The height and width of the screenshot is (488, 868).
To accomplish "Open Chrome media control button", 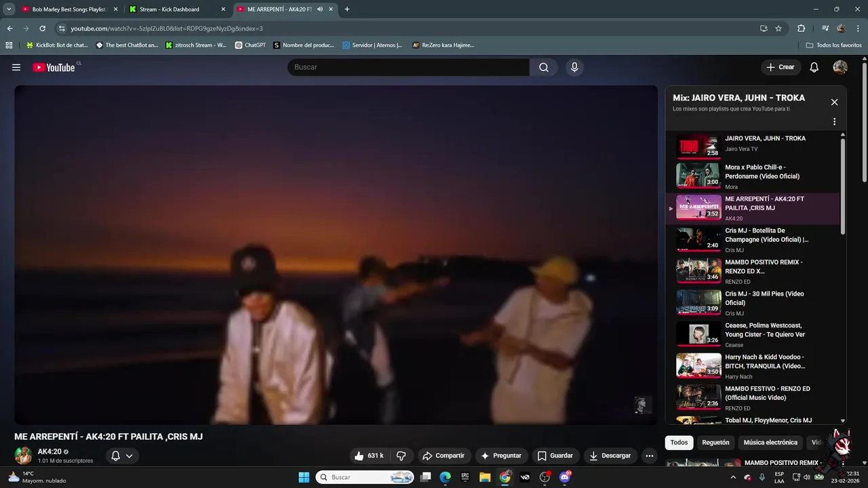I will [825, 28].
